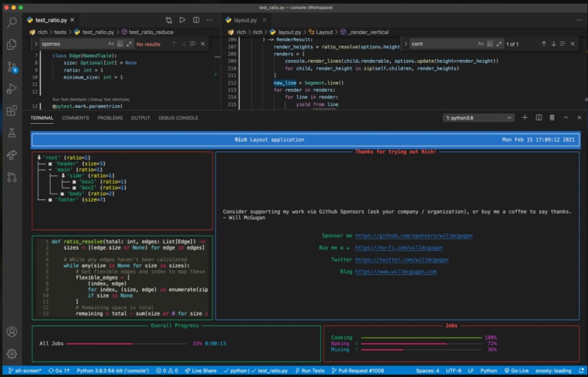The width and height of the screenshot is (588, 377).
Task: Open 'Pull Request #1008' in status bar
Action: [x=358, y=371]
